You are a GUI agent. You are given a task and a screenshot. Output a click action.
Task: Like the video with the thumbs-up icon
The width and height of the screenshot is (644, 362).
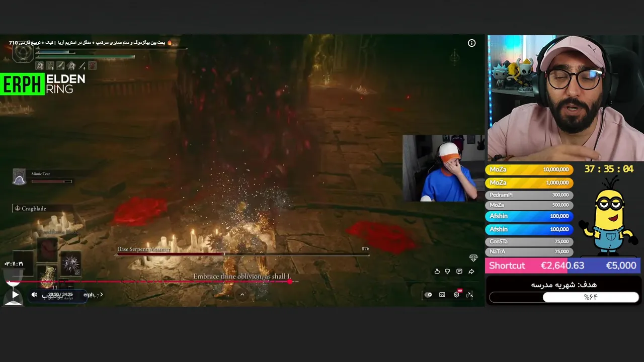coord(437,271)
